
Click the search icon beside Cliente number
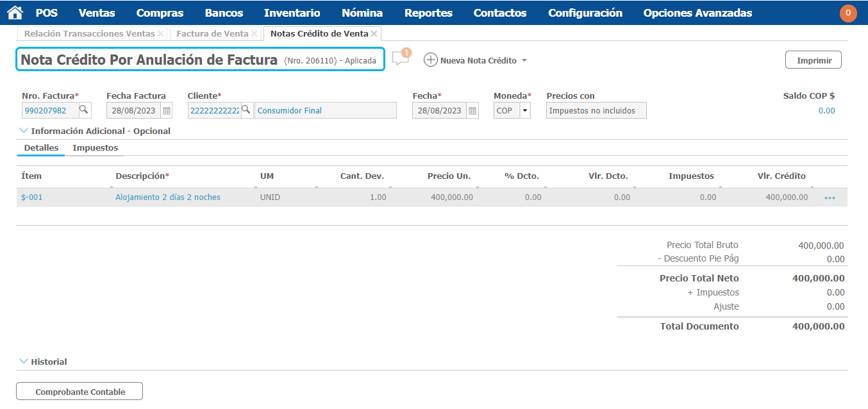[x=246, y=110]
